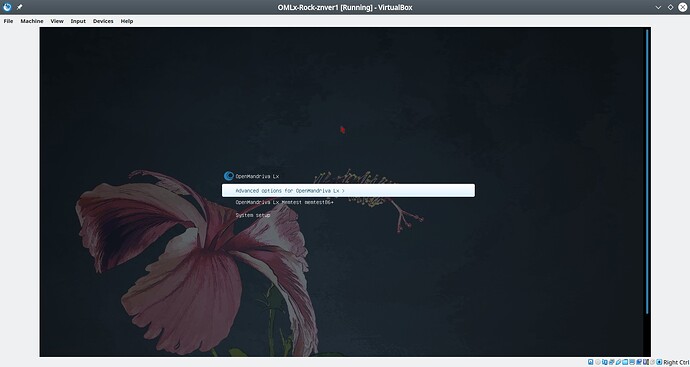Open the View menu
Screen dimensions: 690x367
pos(57,21)
